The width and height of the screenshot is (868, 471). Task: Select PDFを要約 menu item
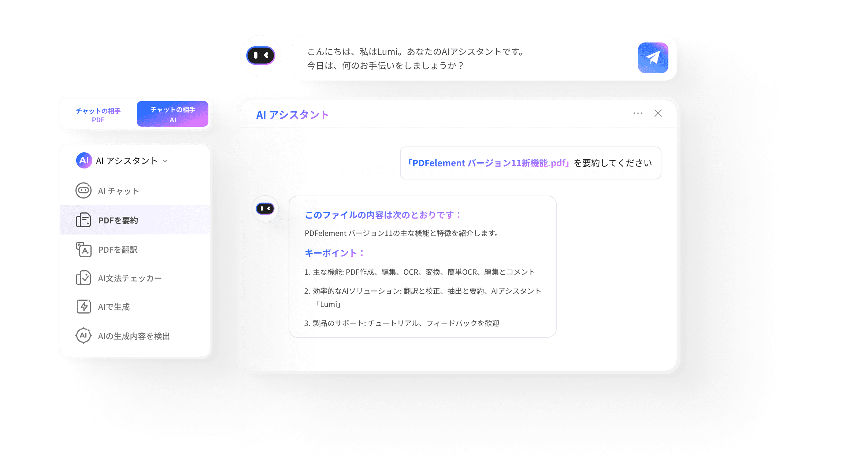(x=135, y=220)
